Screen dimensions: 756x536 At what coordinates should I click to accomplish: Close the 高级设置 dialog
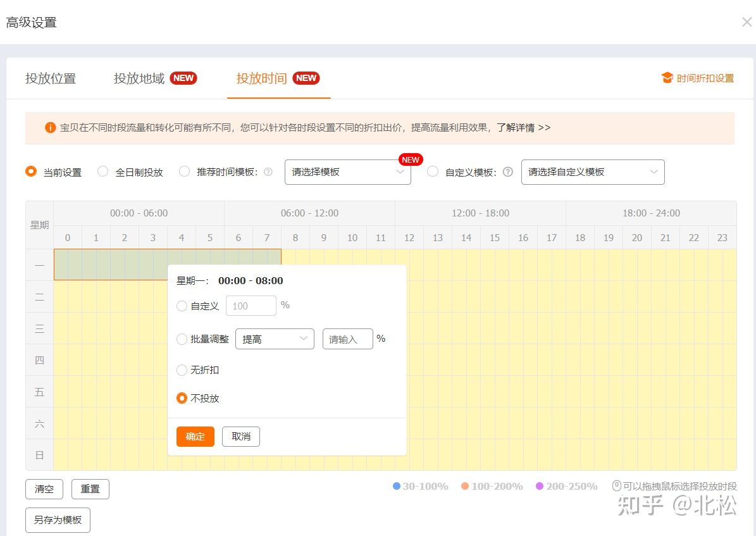(x=747, y=22)
